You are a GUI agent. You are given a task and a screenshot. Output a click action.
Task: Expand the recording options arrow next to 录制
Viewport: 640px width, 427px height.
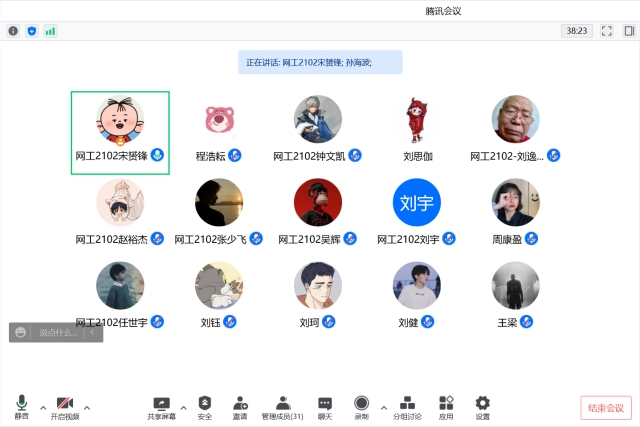pyautogui.click(x=384, y=407)
